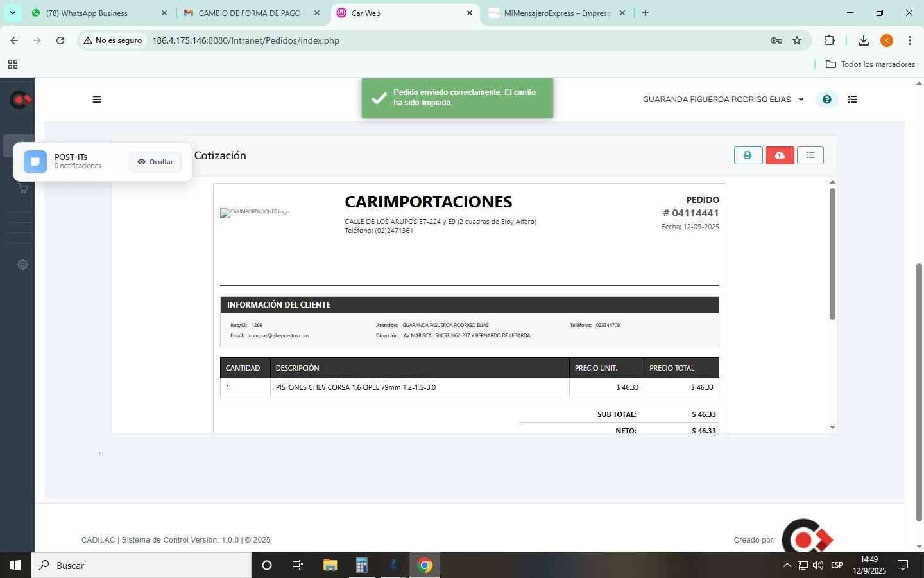Open the help question mark icon

click(x=826, y=100)
